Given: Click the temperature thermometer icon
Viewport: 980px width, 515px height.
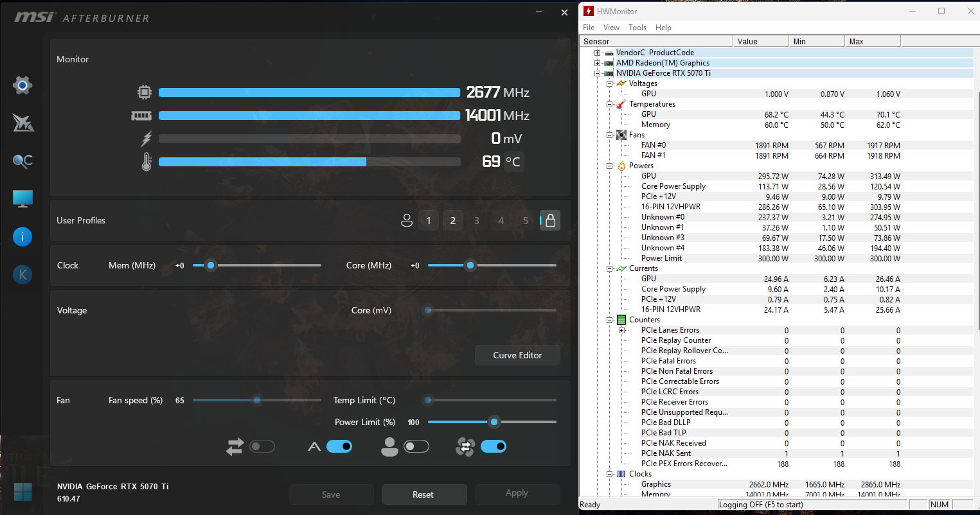Looking at the screenshot, I should point(147,162).
